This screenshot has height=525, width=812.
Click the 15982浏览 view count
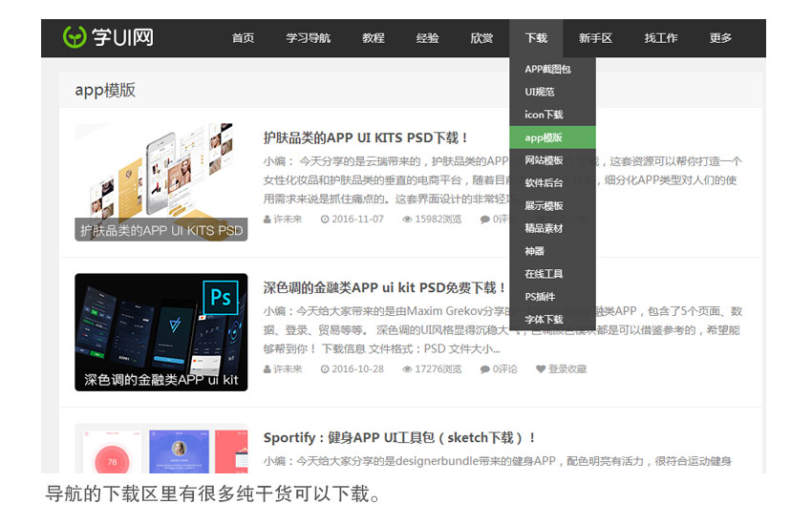438,219
